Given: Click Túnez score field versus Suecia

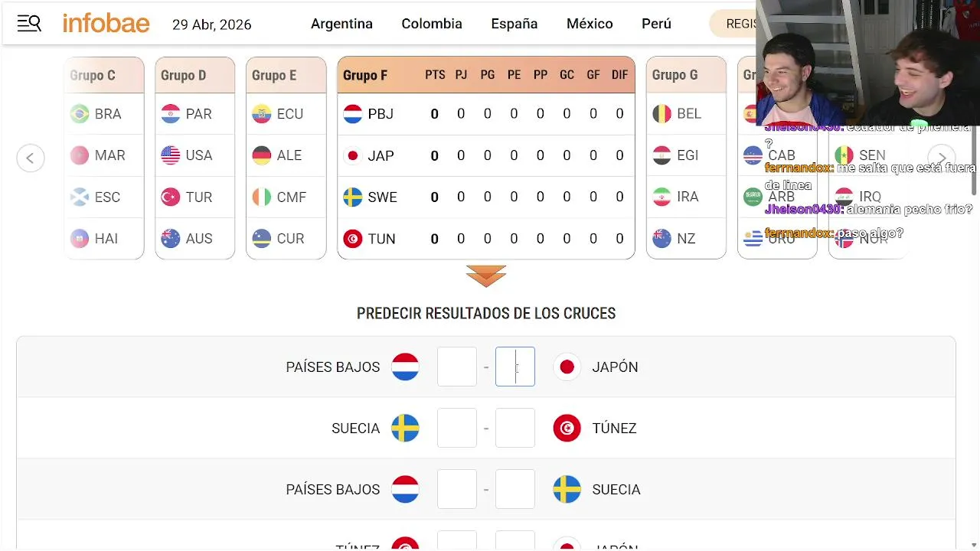Looking at the screenshot, I should (x=515, y=429).
